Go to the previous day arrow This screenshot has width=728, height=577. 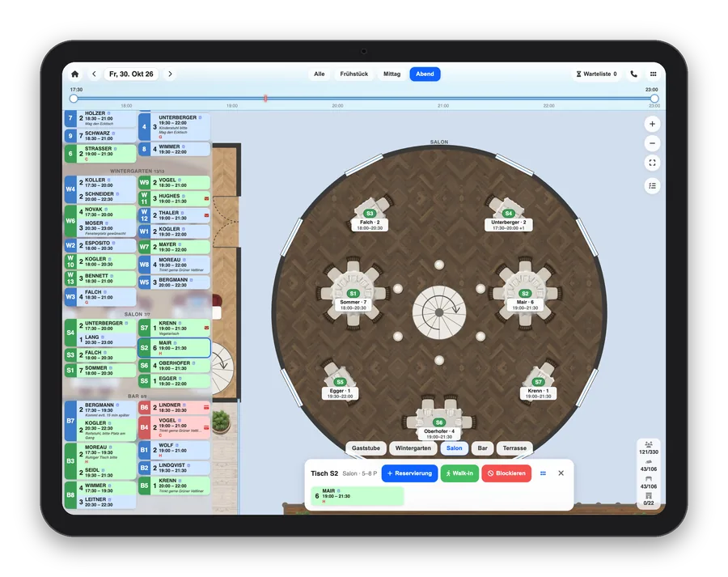tap(95, 74)
